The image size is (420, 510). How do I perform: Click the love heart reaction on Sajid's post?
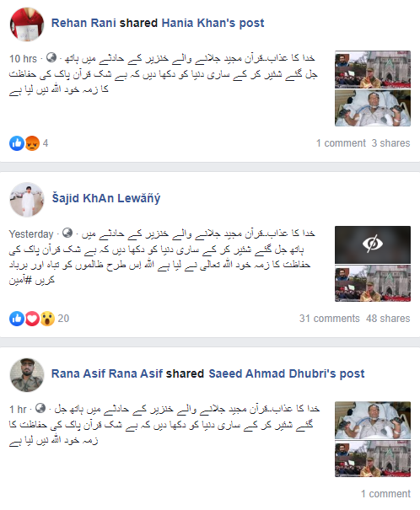32,319
